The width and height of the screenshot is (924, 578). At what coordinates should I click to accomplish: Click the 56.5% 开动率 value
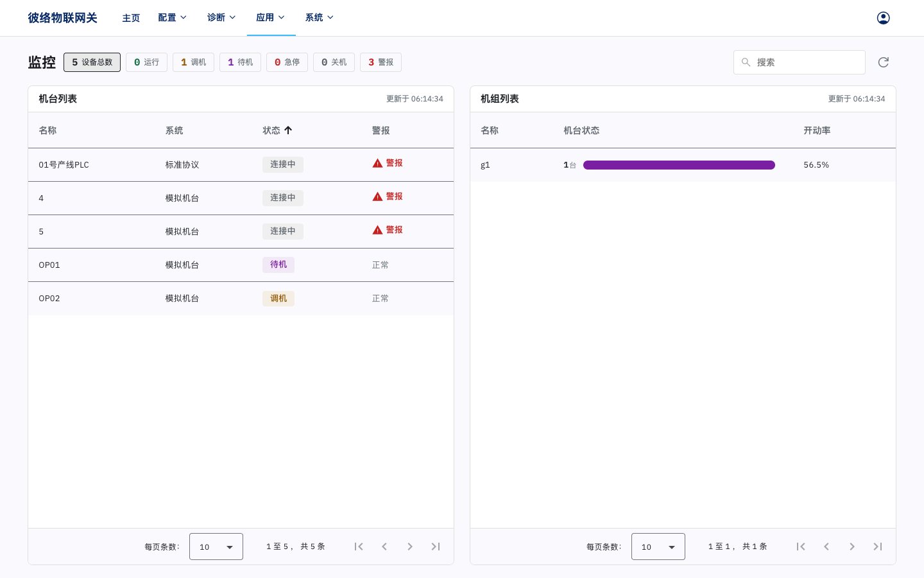(816, 165)
